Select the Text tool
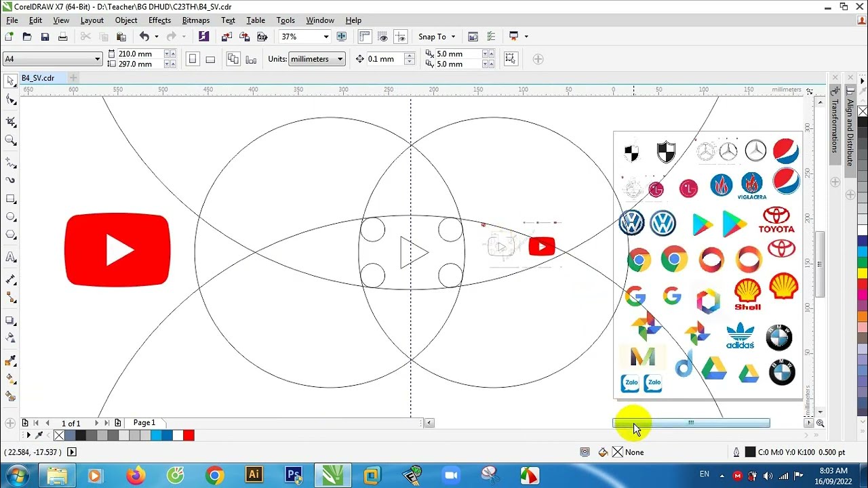Image resolution: width=868 pixels, height=488 pixels. (10, 258)
